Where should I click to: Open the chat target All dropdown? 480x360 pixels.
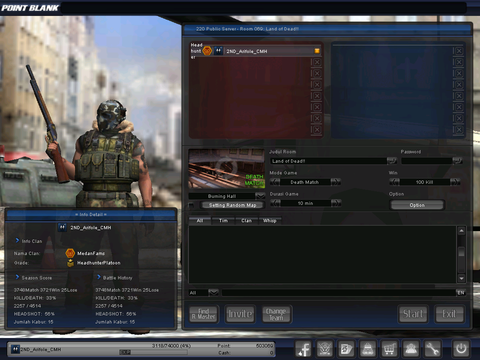[213, 293]
